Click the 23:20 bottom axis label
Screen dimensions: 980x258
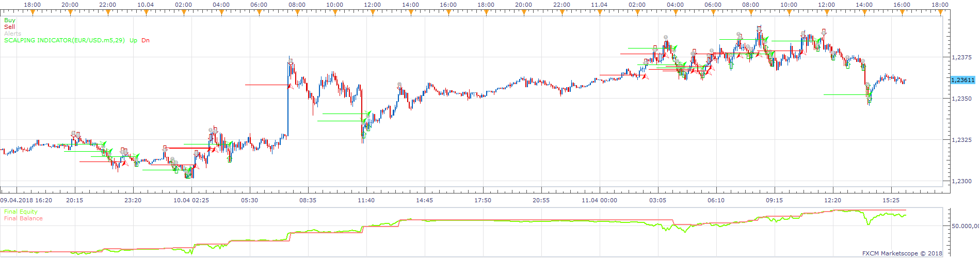133,200
